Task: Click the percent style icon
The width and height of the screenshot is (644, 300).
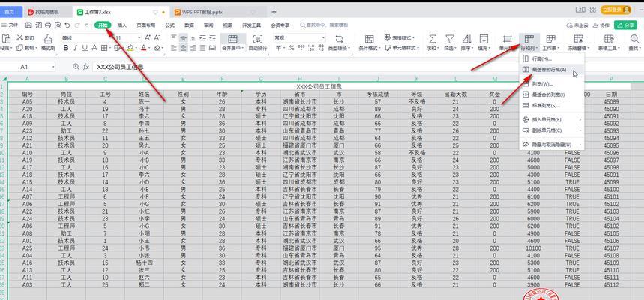Action: (x=291, y=48)
